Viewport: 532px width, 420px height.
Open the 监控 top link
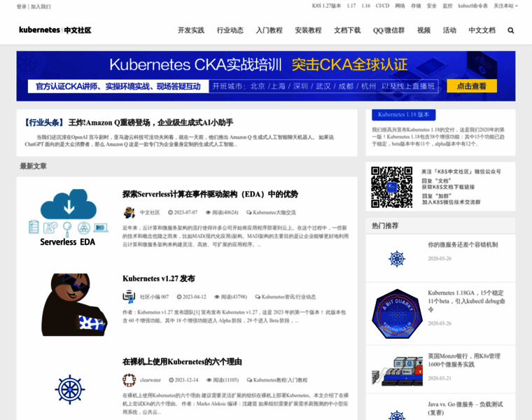coord(447,6)
